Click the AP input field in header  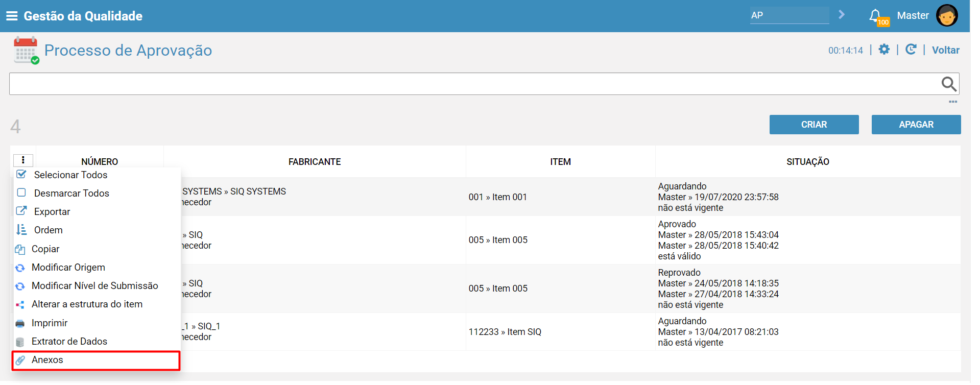[790, 15]
